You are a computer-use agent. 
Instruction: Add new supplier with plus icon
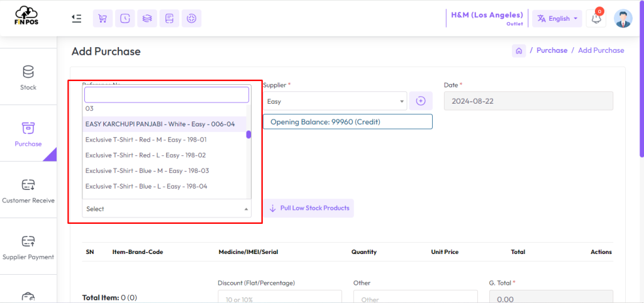[x=421, y=101]
